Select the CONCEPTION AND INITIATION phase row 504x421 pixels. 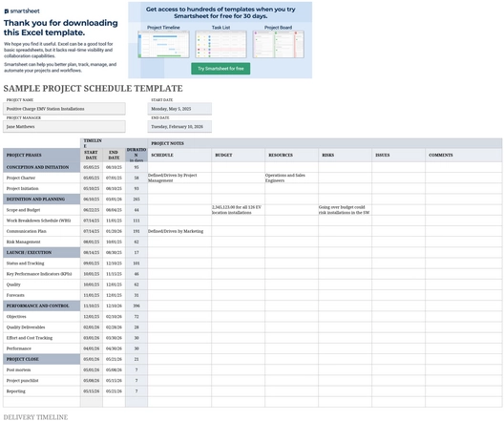click(x=42, y=167)
